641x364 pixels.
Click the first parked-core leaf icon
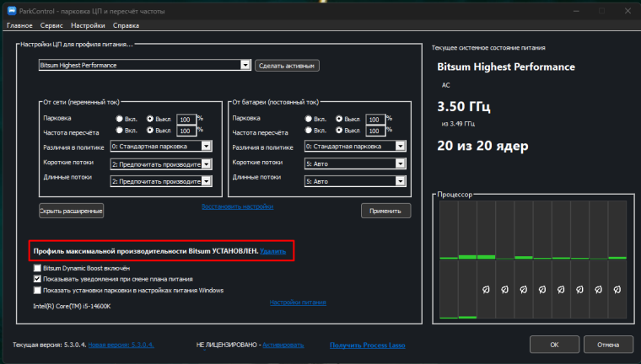(486, 290)
